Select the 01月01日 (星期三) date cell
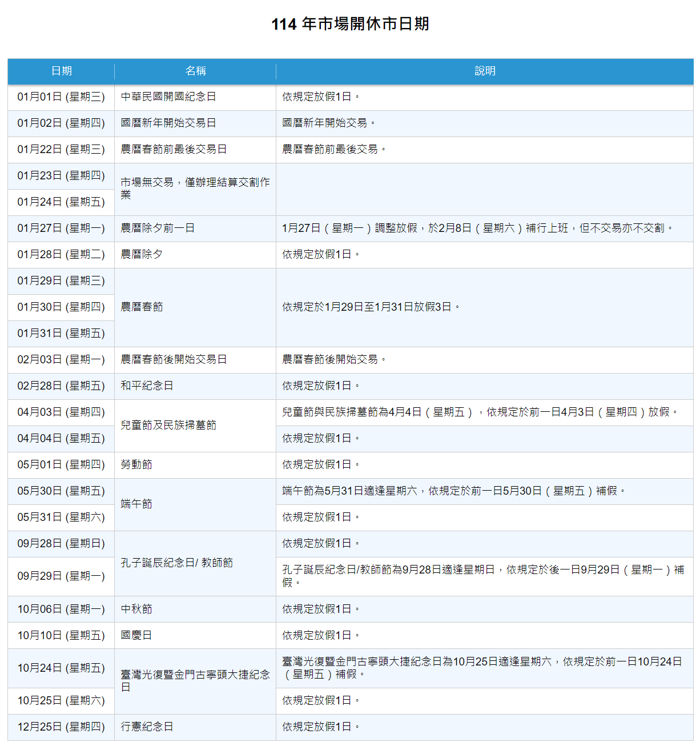Viewport: 700px width, 742px height. click(x=61, y=97)
